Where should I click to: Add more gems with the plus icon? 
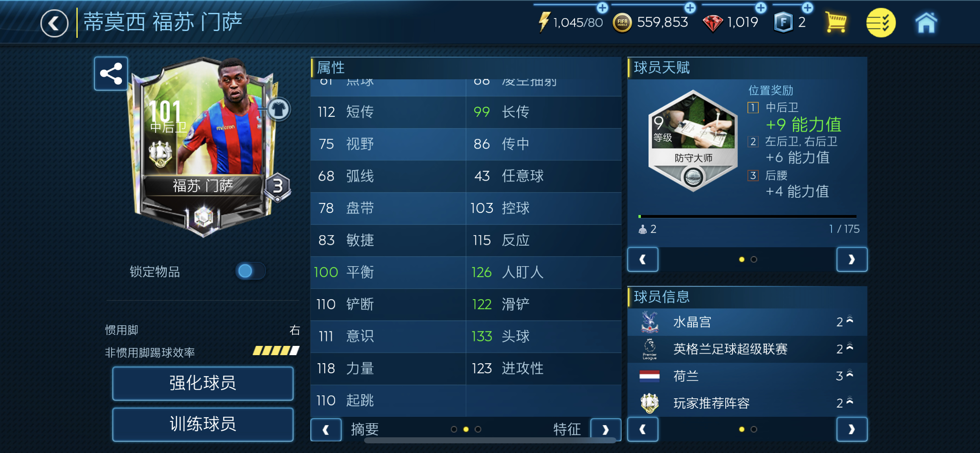[760, 7]
